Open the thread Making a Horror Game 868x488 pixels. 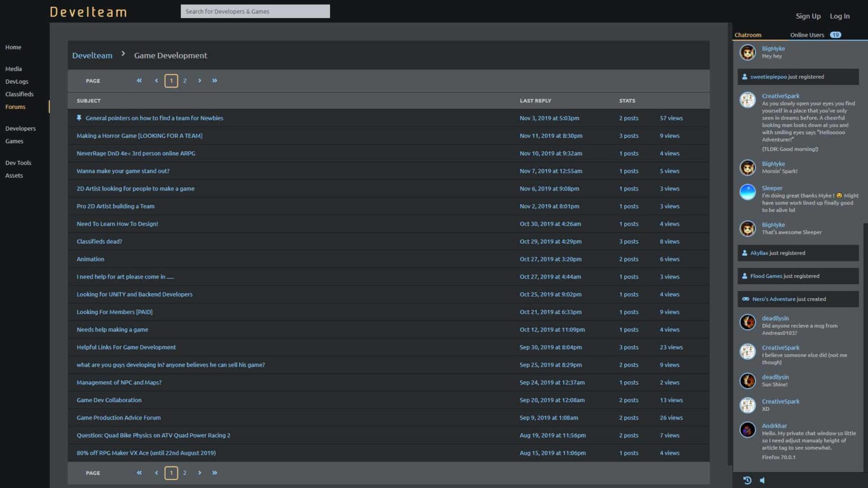click(140, 136)
